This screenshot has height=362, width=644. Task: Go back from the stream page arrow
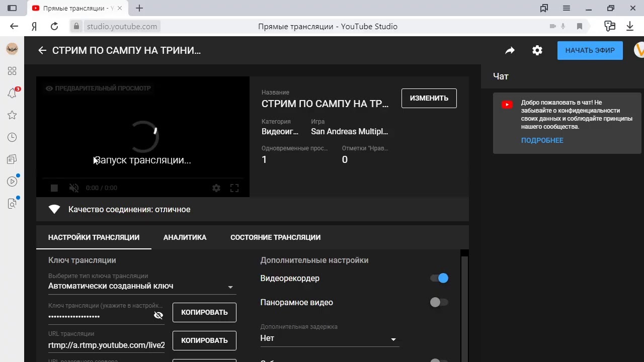click(x=42, y=50)
